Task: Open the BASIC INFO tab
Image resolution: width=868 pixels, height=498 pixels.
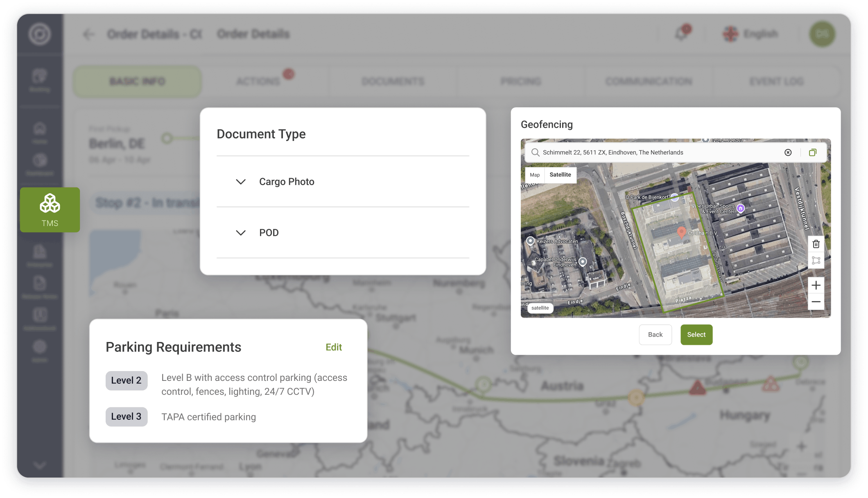Action: (137, 81)
